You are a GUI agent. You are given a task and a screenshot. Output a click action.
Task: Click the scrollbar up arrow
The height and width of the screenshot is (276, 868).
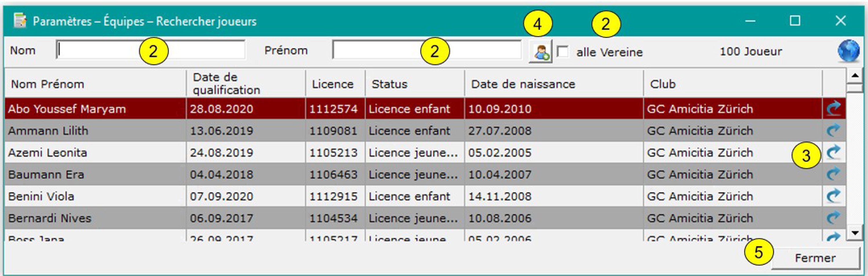click(855, 75)
